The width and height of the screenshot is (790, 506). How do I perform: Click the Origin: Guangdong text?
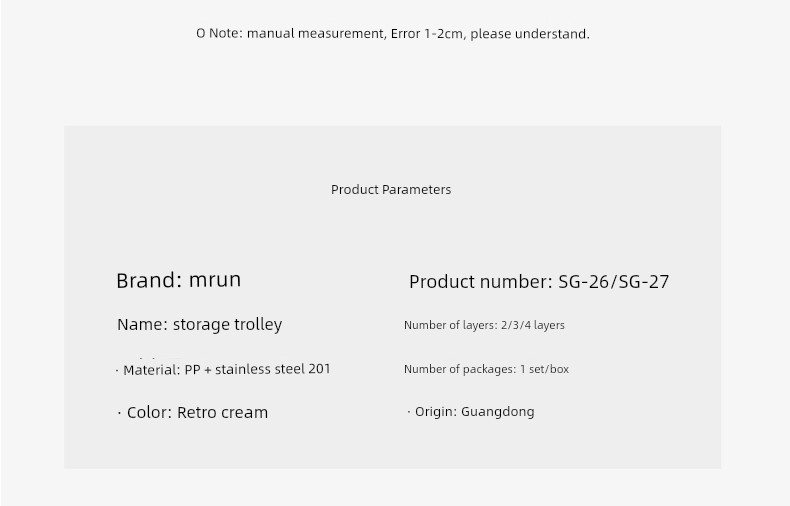(475, 412)
